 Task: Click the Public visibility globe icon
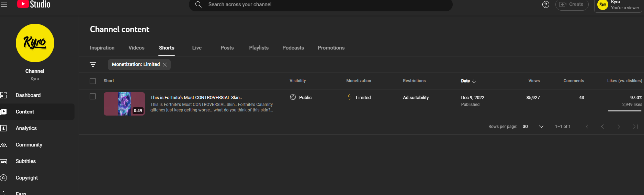pyautogui.click(x=293, y=97)
